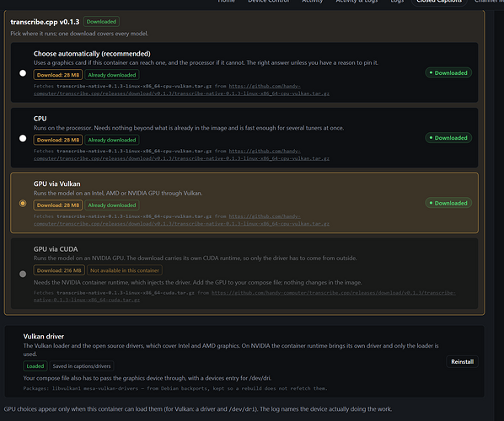Open the Device Control tab
This screenshot has width=504, height=421.
click(x=269, y=2)
